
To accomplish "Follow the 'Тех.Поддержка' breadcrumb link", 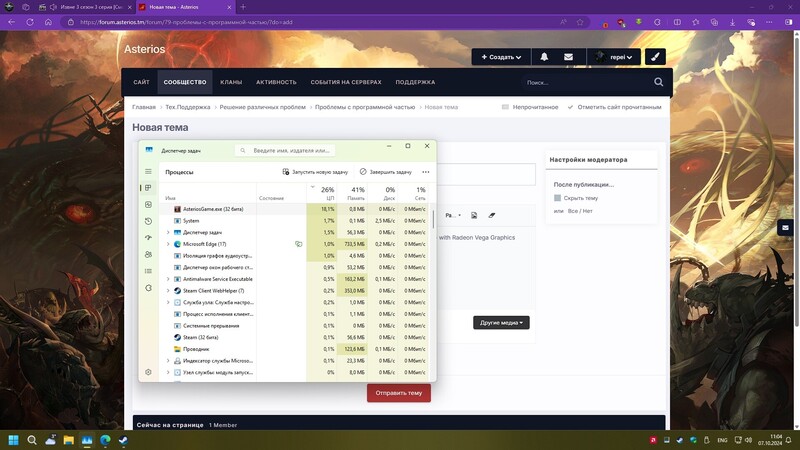I will click(188, 107).
